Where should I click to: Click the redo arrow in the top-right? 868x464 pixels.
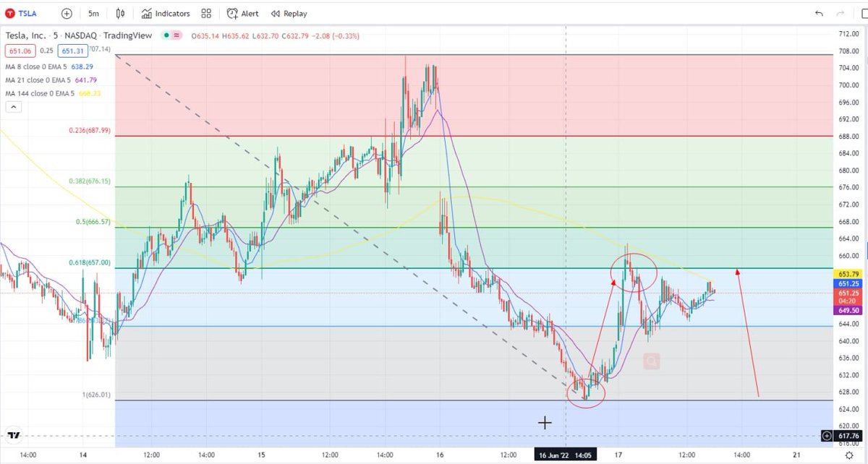tap(840, 13)
